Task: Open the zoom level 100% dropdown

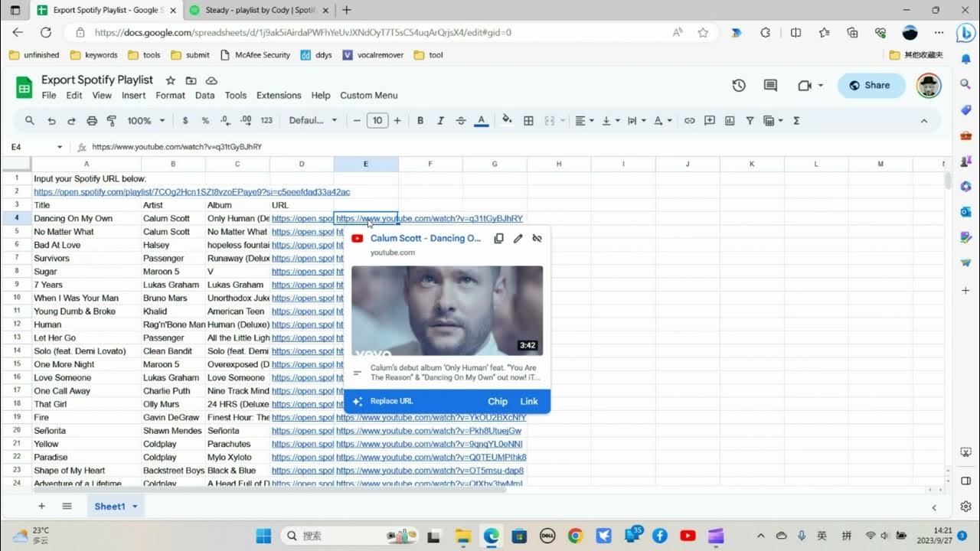Action: [x=145, y=121]
